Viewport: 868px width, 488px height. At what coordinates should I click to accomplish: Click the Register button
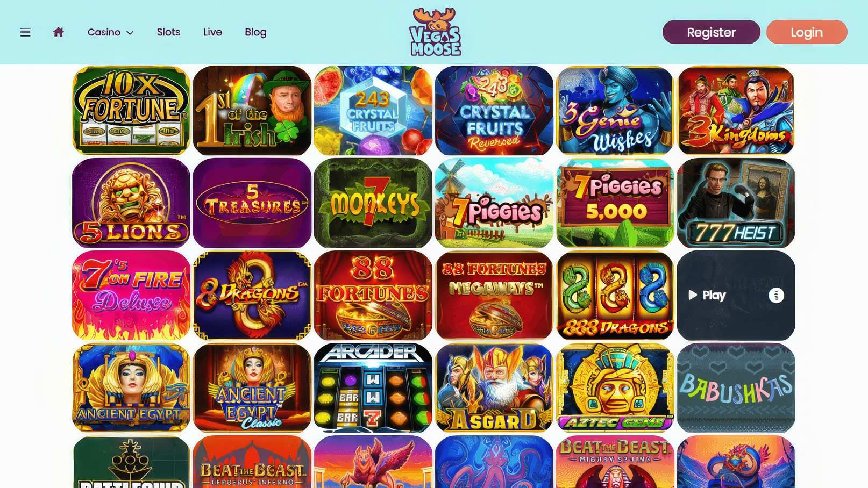pos(711,32)
